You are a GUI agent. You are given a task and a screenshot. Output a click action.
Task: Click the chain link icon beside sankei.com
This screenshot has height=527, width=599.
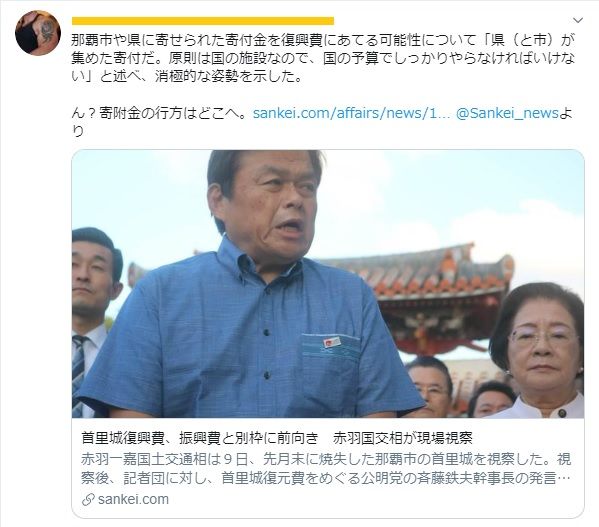[88, 500]
